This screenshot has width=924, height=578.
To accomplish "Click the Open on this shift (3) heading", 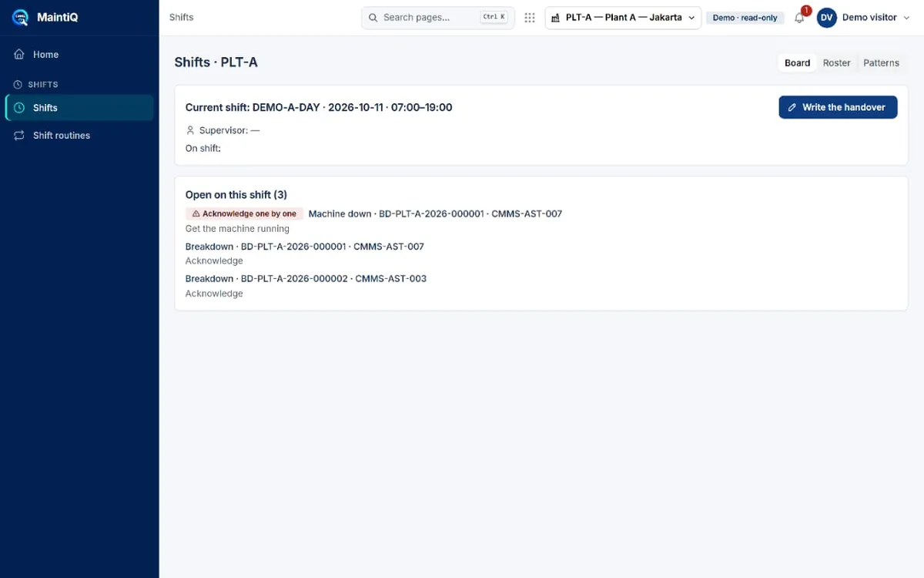I will tap(236, 195).
